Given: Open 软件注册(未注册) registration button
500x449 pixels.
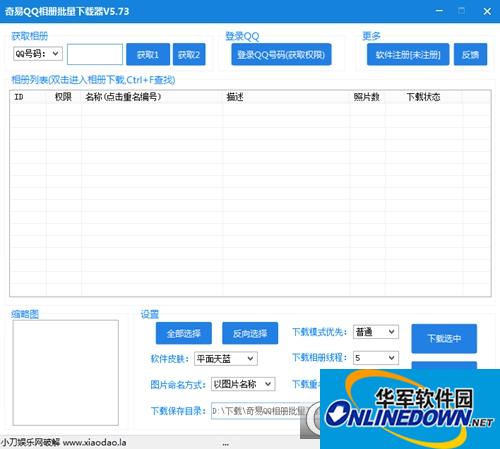Looking at the screenshot, I should click(408, 54).
